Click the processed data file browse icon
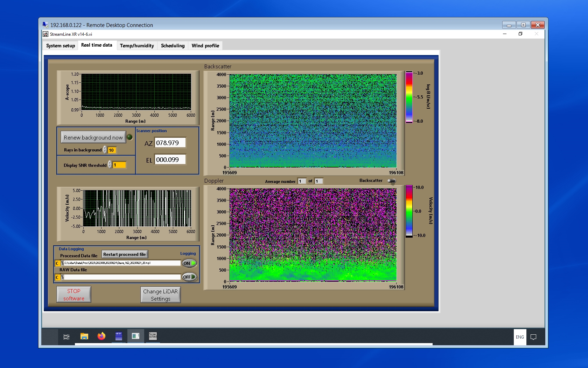 coord(62,263)
